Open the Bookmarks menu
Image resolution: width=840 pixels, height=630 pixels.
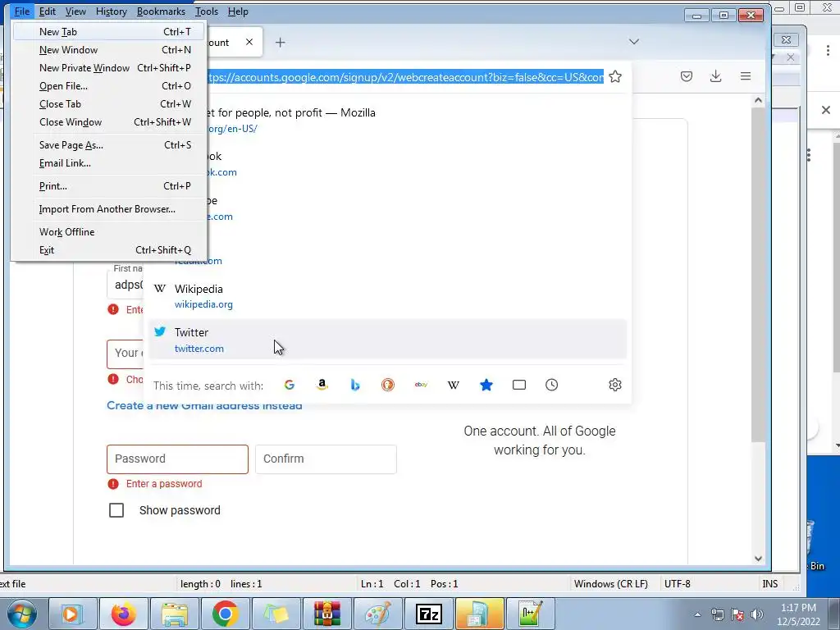pos(161,11)
